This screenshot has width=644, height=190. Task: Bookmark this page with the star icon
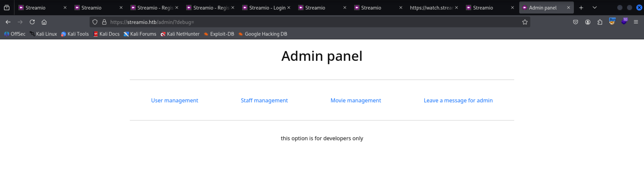(x=525, y=22)
